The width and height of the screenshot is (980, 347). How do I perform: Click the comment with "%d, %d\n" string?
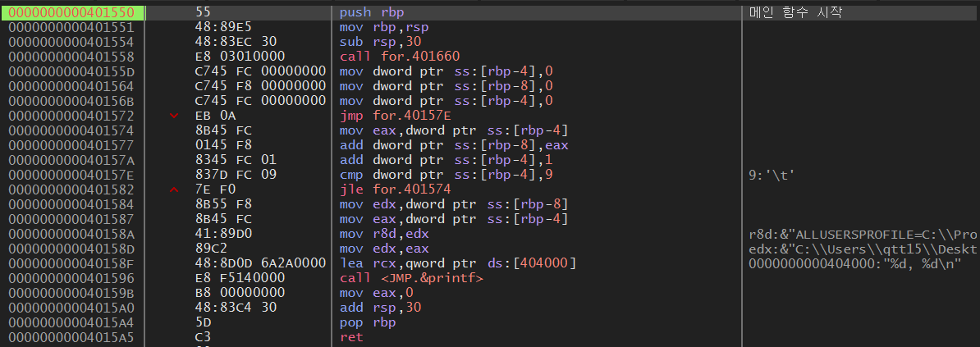854,263
